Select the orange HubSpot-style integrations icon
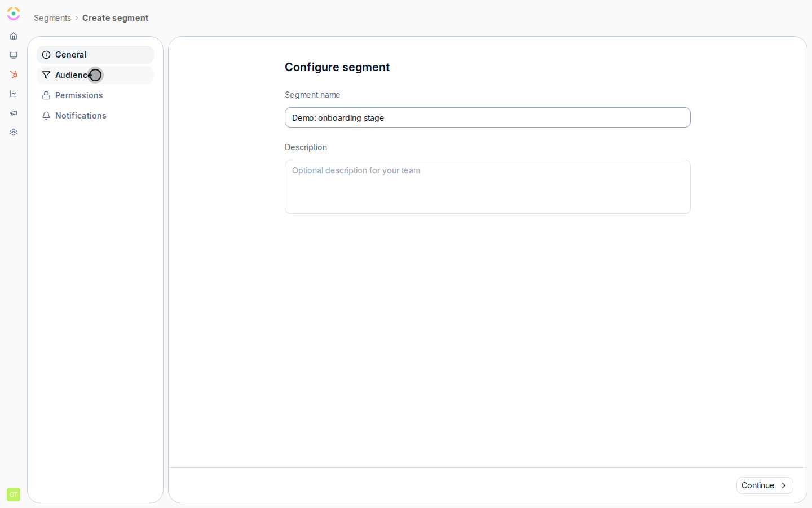The image size is (812, 508). coord(14,75)
